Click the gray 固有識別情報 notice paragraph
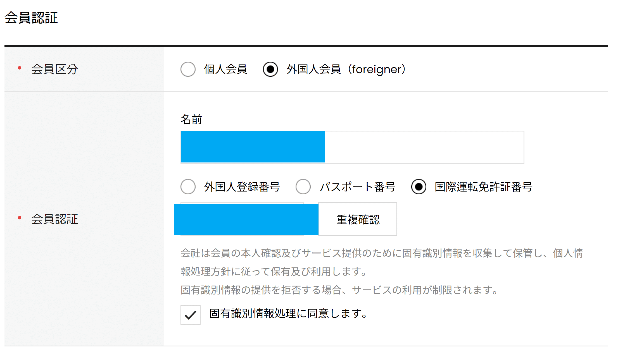 point(382,271)
